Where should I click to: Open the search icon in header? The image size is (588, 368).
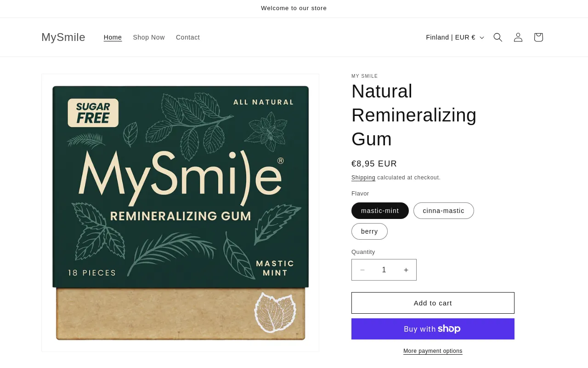[x=498, y=37]
